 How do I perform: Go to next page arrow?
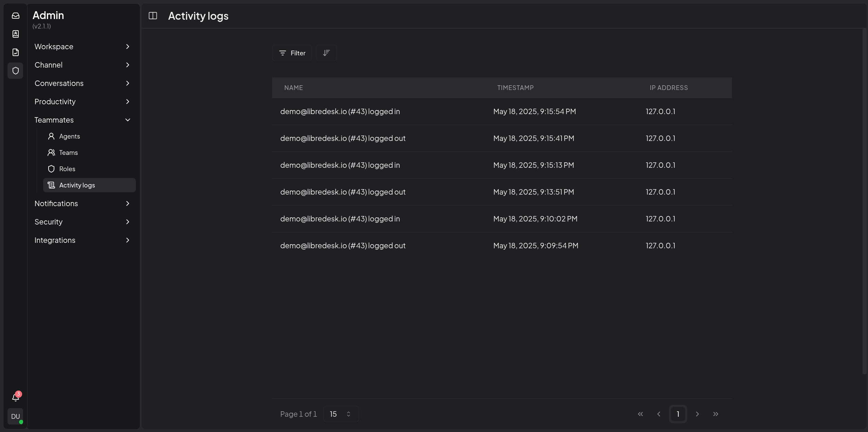point(697,414)
